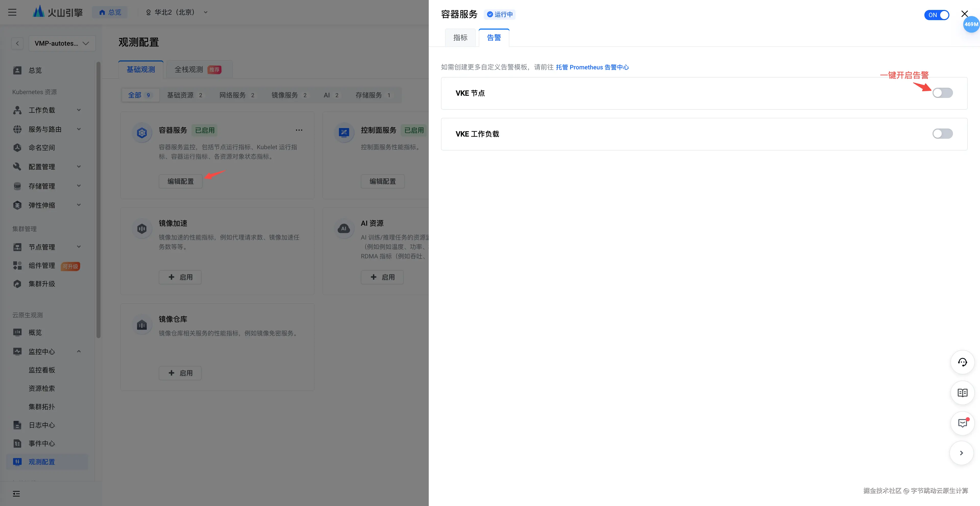Click the 日志中心 sidebar icon
The width and height of the screenshot is (980, 506).
tap(17, 425)
